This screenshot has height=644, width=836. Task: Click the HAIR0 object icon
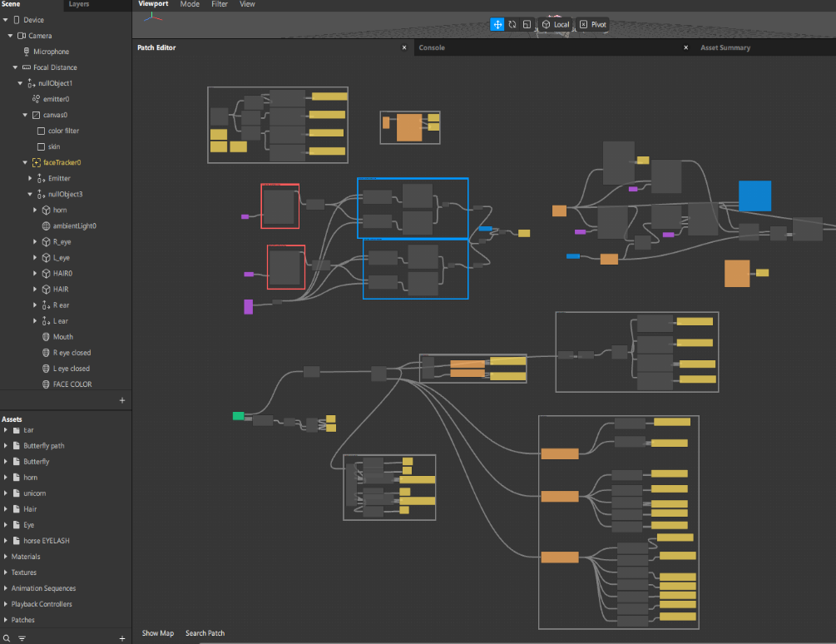[x=47, y=274]
